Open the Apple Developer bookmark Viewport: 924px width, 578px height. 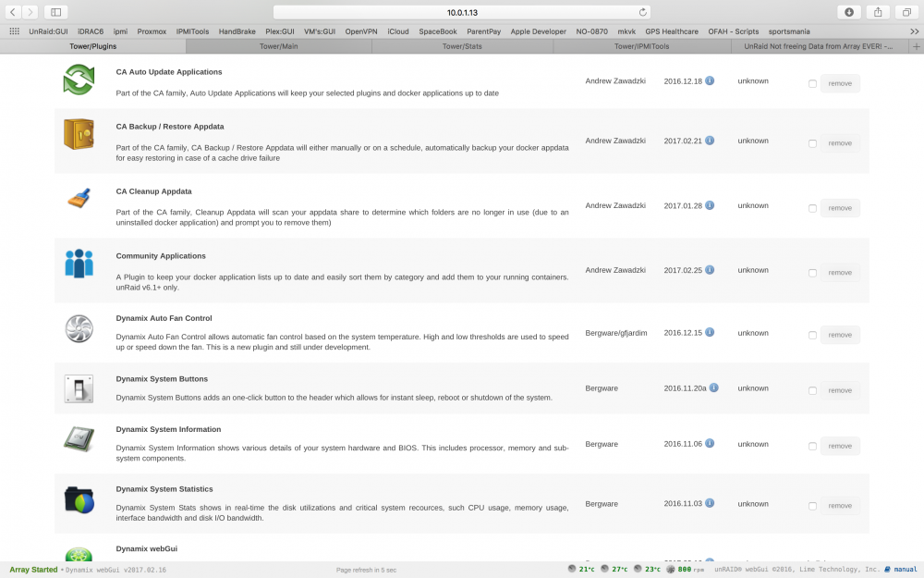point(538,31)
